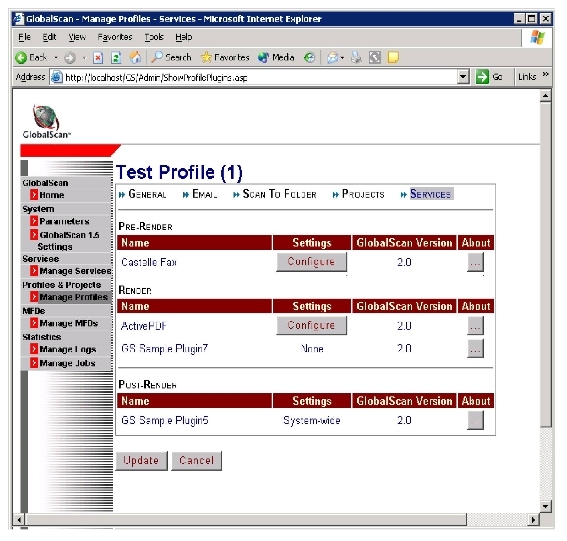Click the GlobalScan globe logo

46,117
